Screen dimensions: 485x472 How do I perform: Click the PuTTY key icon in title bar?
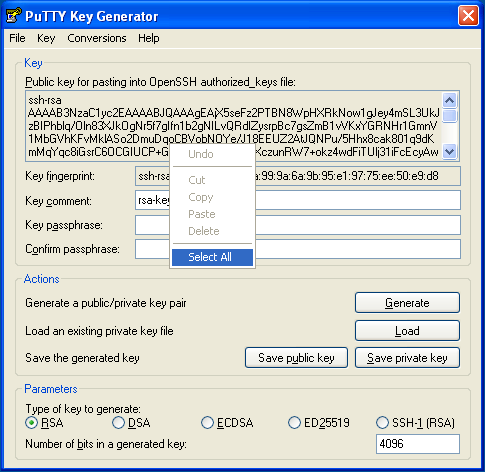pyautogui.click(x=14, y=16)
